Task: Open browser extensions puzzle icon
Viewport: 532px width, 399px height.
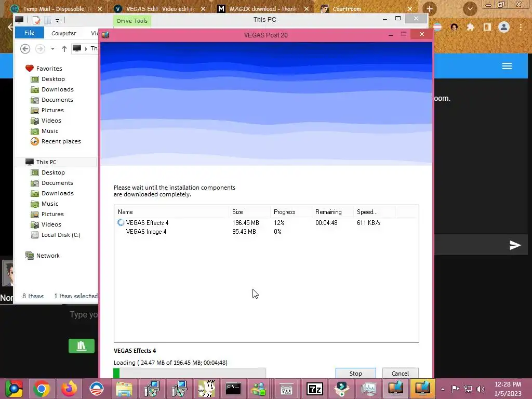Action: coord(470,27)
